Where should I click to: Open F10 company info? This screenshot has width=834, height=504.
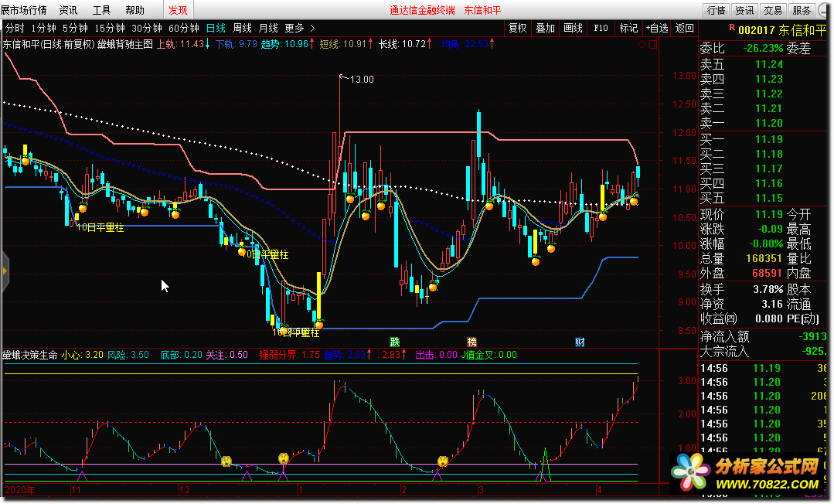click(601, 28)
